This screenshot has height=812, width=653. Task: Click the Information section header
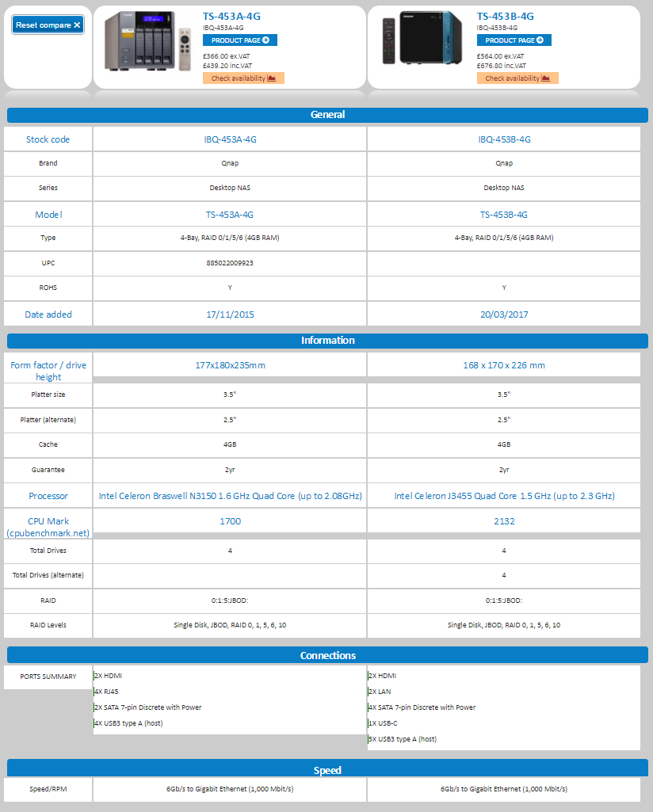[327, 341]
